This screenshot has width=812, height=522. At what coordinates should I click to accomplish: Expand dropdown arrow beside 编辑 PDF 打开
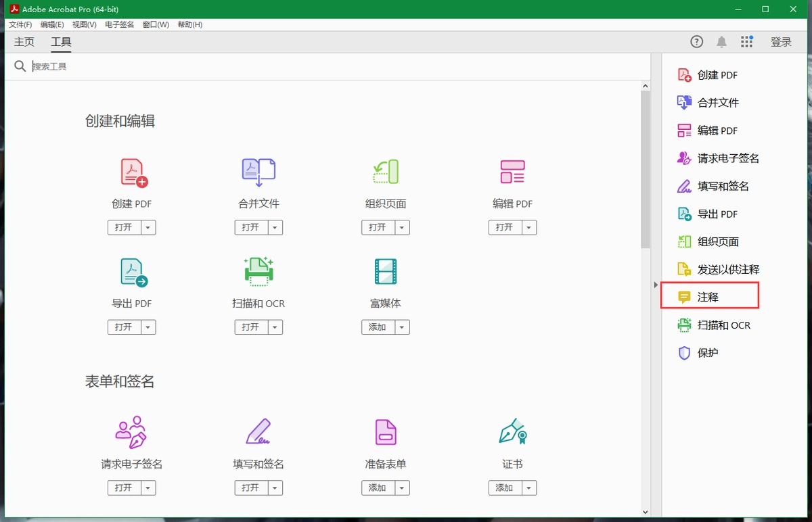coord(529,228)
